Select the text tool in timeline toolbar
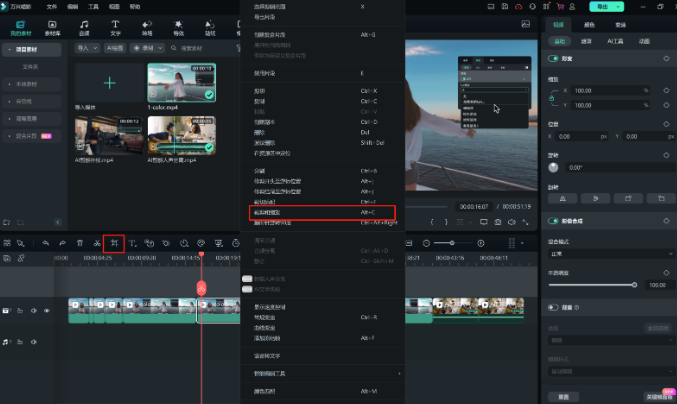 click(x=132, y=242)
